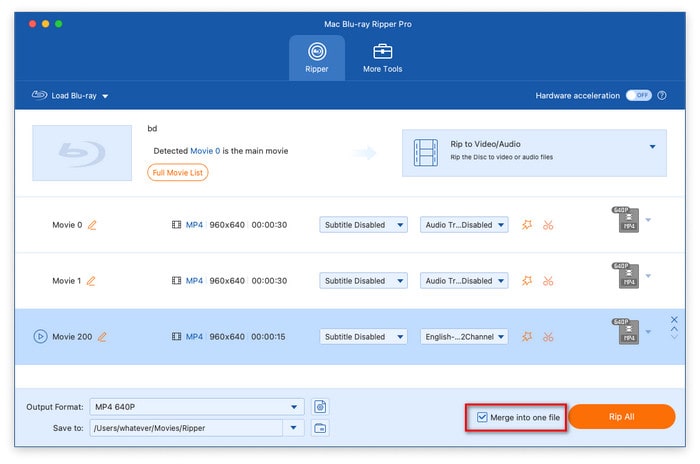This screenshot has height=464, width=700.
Task: Open output format settings icon
Action: tap(320, 406)
